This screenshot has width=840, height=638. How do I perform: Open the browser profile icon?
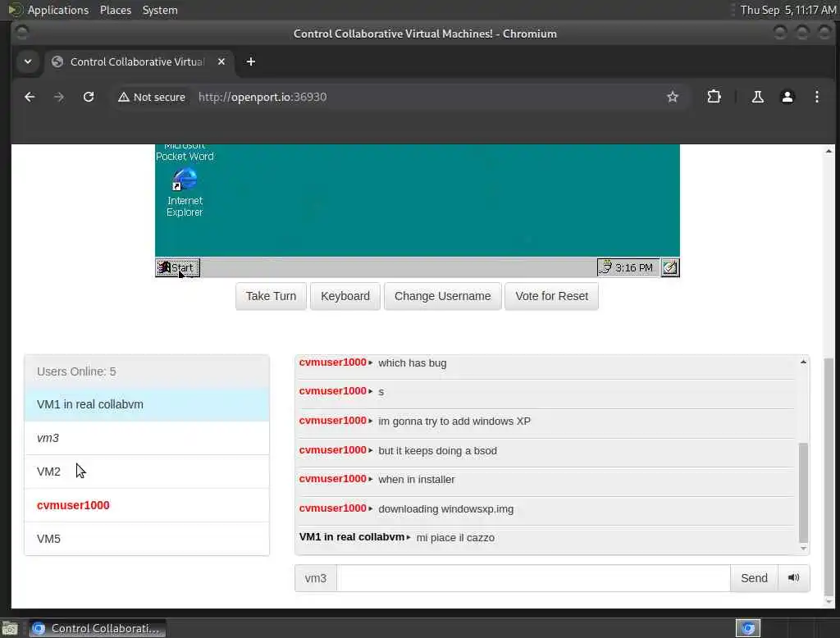click(x=787, y=97)
